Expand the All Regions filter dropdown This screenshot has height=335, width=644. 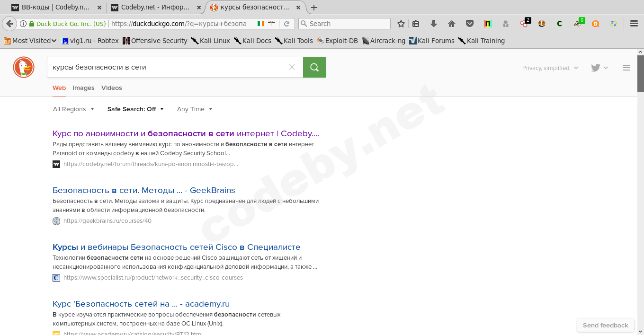pyautogui.click(x=73, y=109)
